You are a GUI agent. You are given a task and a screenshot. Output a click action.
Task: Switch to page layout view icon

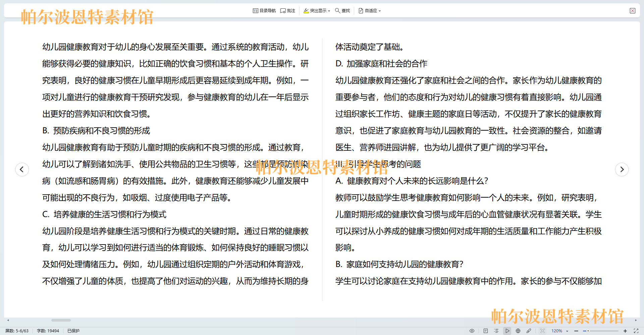[x=486, y=331]
